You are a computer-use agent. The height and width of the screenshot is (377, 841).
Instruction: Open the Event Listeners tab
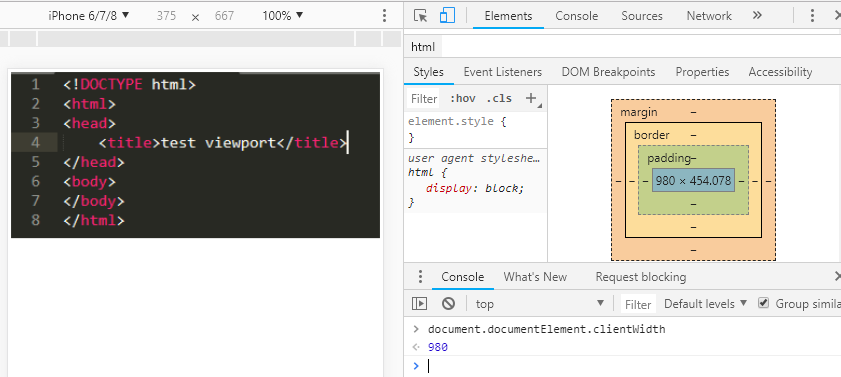[x=503, y=72]
